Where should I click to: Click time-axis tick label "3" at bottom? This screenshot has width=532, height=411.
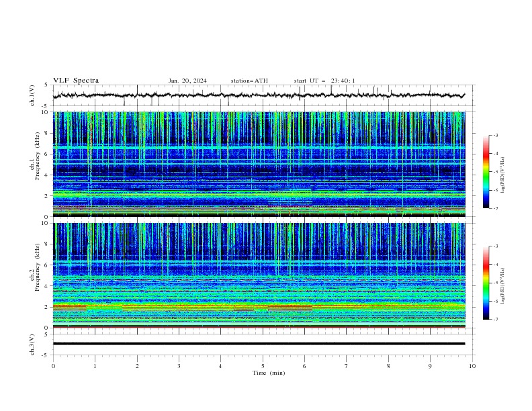179,366
